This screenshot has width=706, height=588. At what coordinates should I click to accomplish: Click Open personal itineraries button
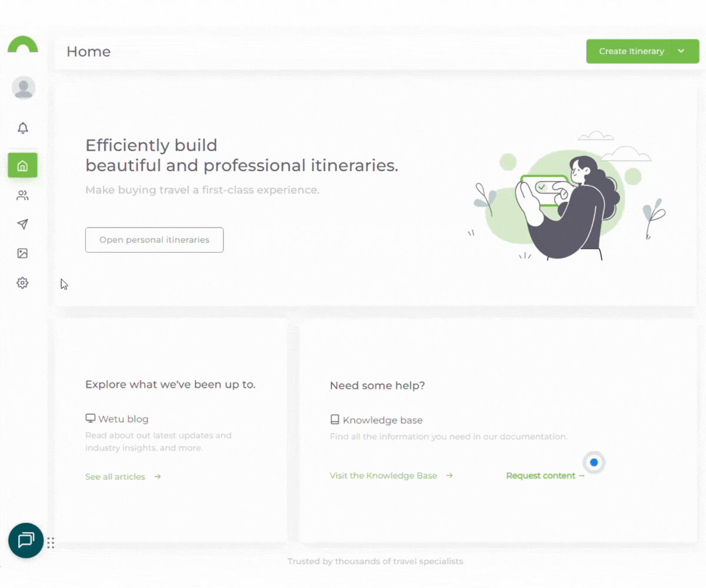pos(154,240)
